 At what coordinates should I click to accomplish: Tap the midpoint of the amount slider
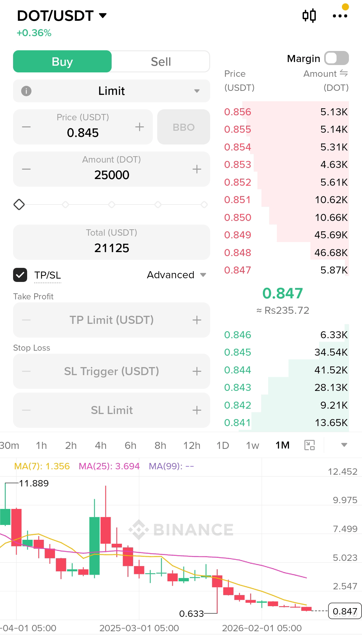pos(112,204)
